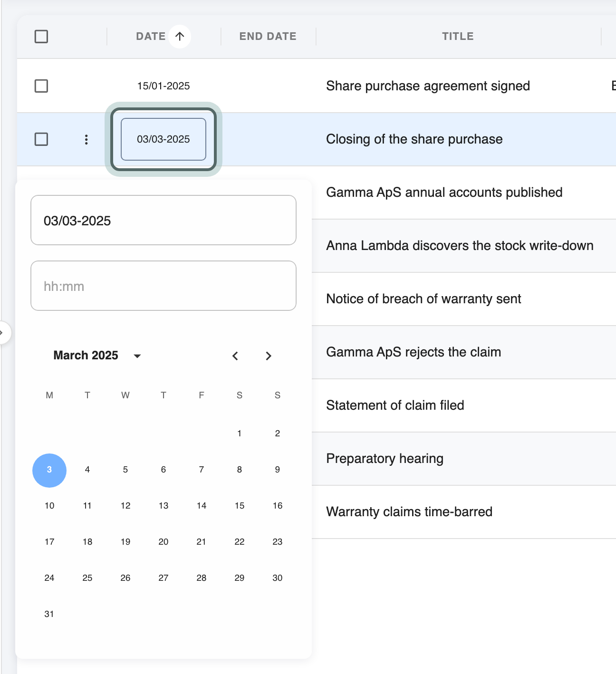Click Gamma ApS rejects the claim title

414,352
